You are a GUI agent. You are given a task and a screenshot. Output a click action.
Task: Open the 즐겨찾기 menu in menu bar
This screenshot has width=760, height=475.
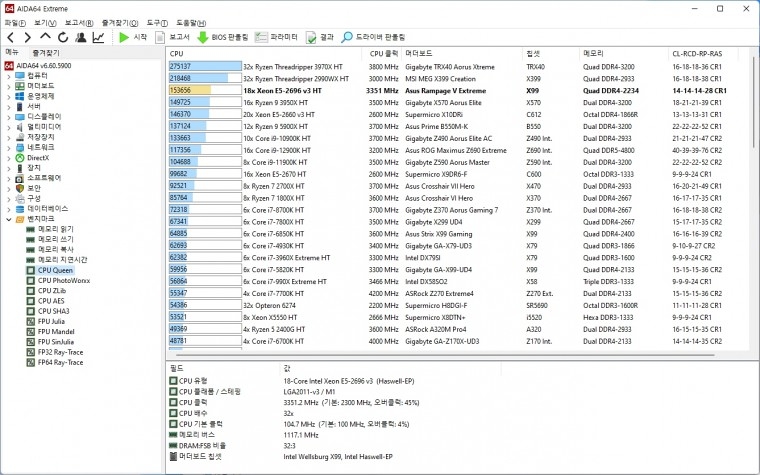[x=120, y=23]
